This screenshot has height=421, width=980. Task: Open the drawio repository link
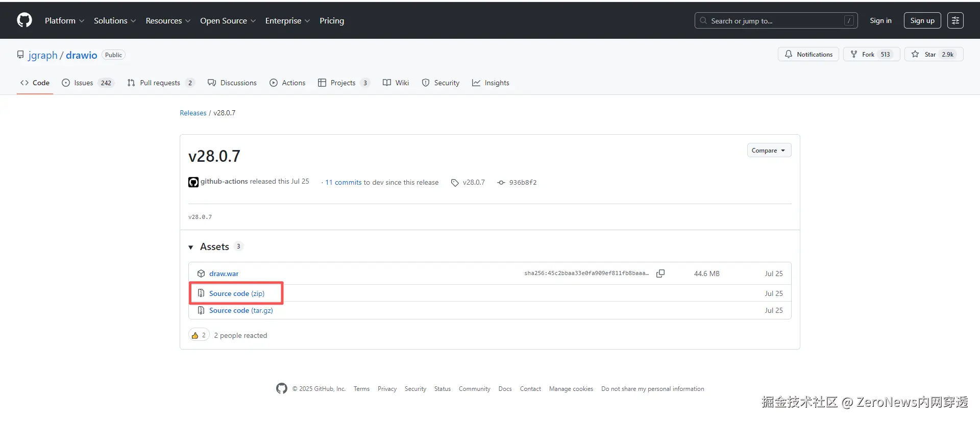(x=81, y=55)
